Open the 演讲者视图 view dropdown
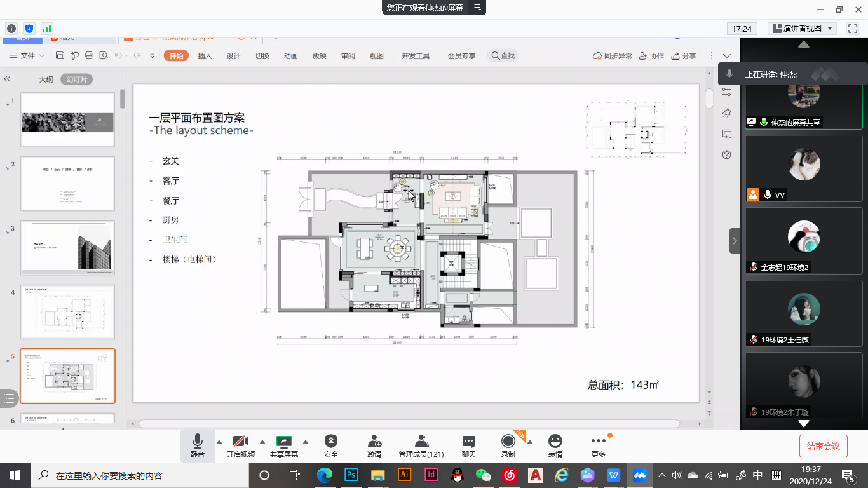This screenshot has width=868, height=488. [x=802, y=29]
